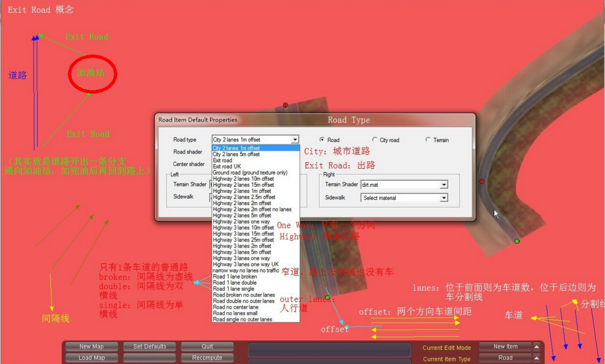Choose Highway 2 lanes 5m offset
The image size is (605, 364).
tap(256, 215)
